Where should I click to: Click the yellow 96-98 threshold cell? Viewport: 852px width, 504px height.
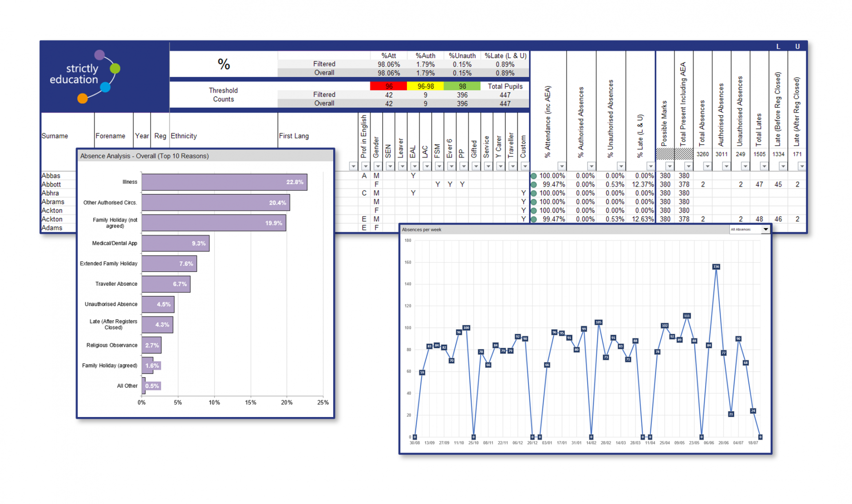[425, 86]
